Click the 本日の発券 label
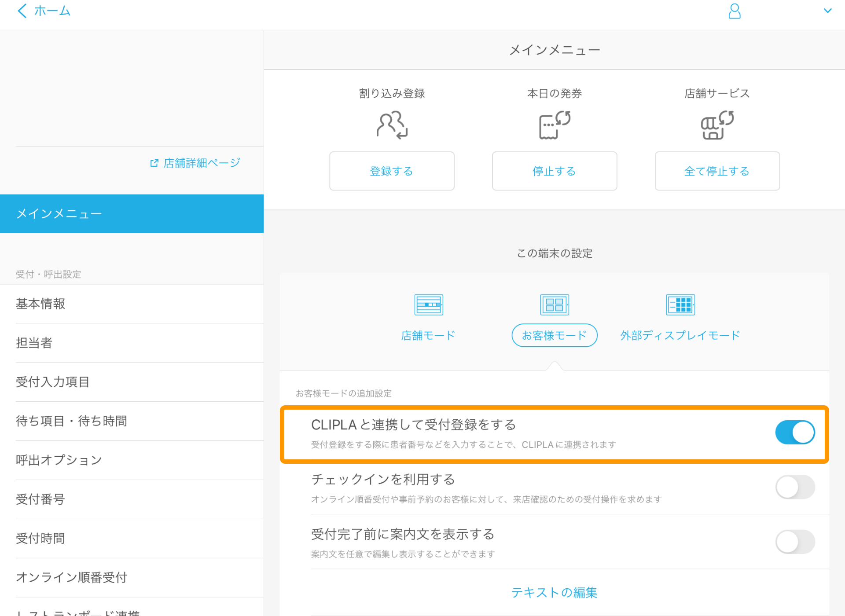 coord(555,93)
